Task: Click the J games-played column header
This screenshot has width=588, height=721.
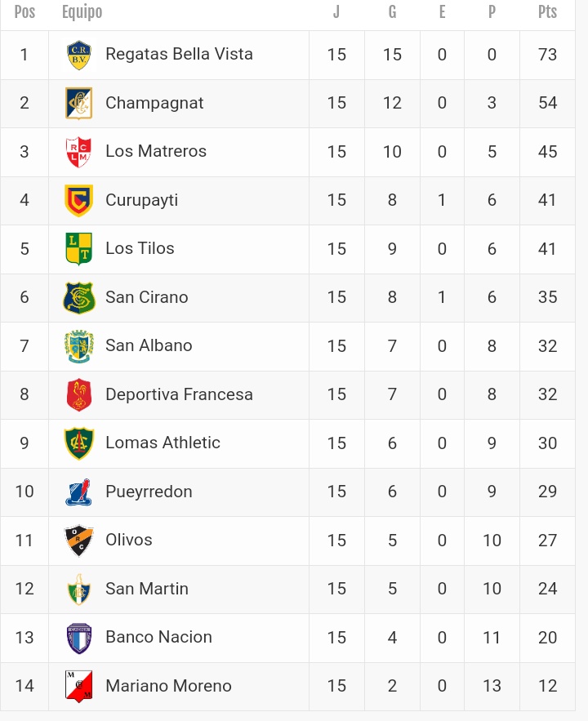Action: 336,12
